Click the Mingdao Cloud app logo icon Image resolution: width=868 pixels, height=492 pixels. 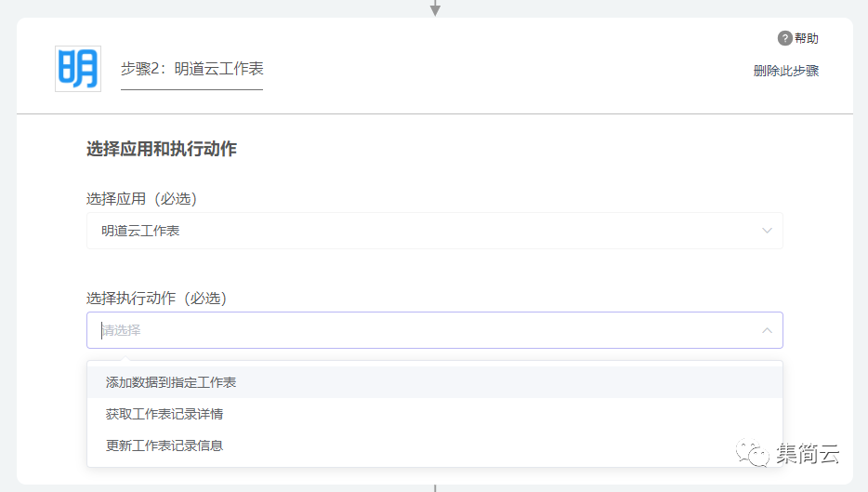(78, 69)
